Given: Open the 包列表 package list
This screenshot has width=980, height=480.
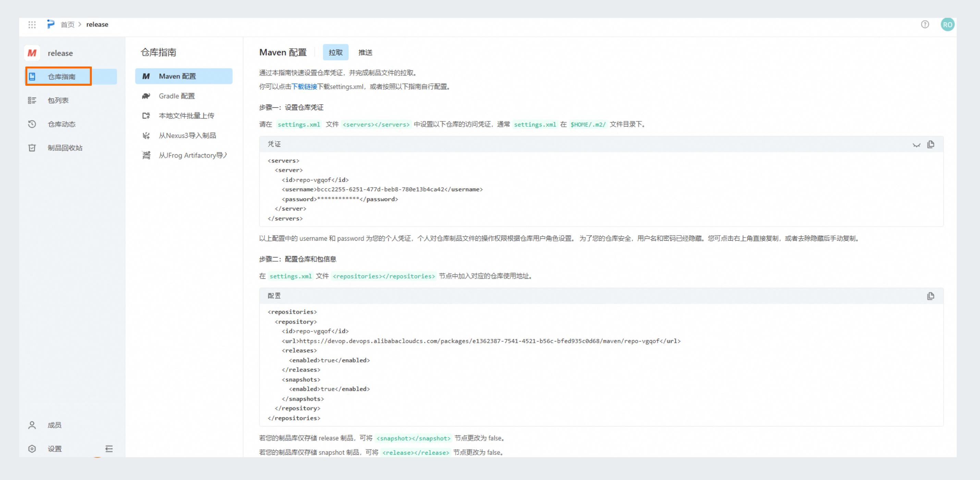Looking at the screenshot, I should [x=58, y=100].
